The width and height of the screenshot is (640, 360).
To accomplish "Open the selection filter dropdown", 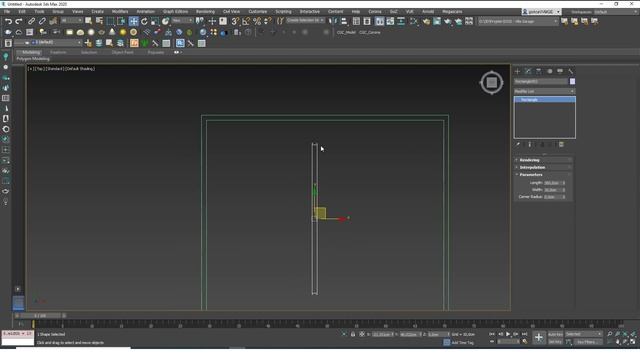I will pyautogui.click(x=71, y=20).
